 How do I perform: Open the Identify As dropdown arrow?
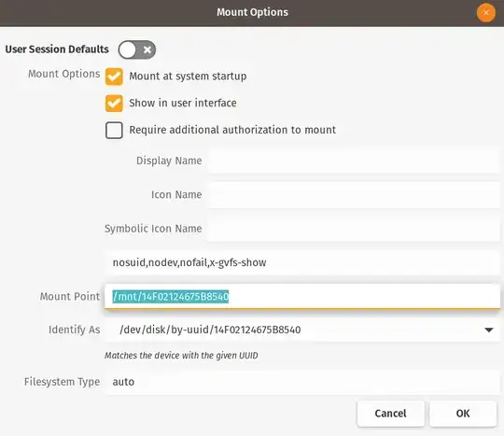pyautogui.click(x=489, y=330)
